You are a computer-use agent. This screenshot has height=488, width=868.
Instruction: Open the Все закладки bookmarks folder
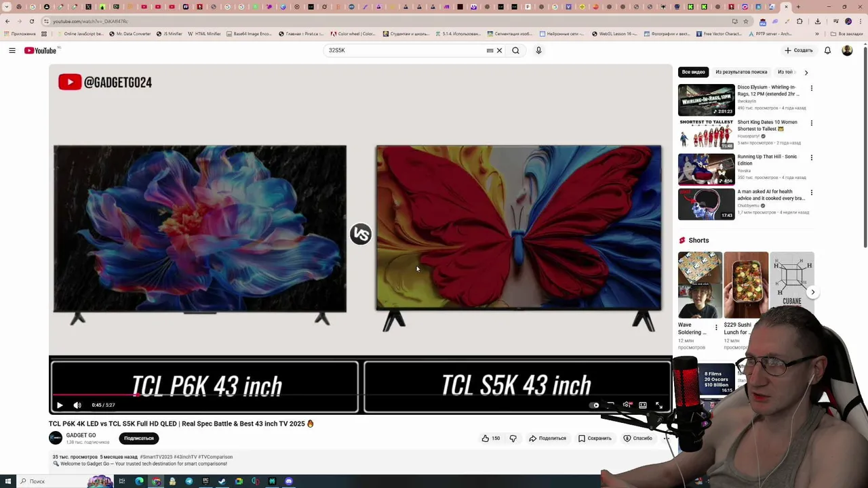pos(847,33)
